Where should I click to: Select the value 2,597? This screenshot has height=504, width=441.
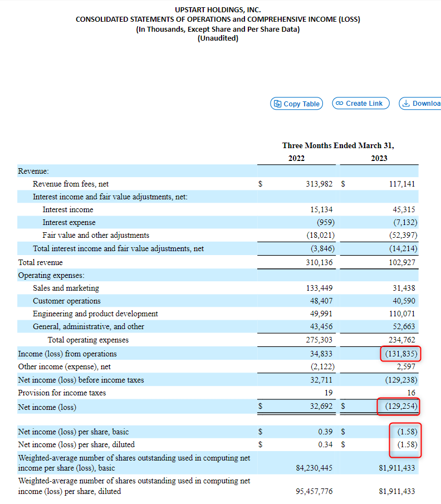[406, 366]
